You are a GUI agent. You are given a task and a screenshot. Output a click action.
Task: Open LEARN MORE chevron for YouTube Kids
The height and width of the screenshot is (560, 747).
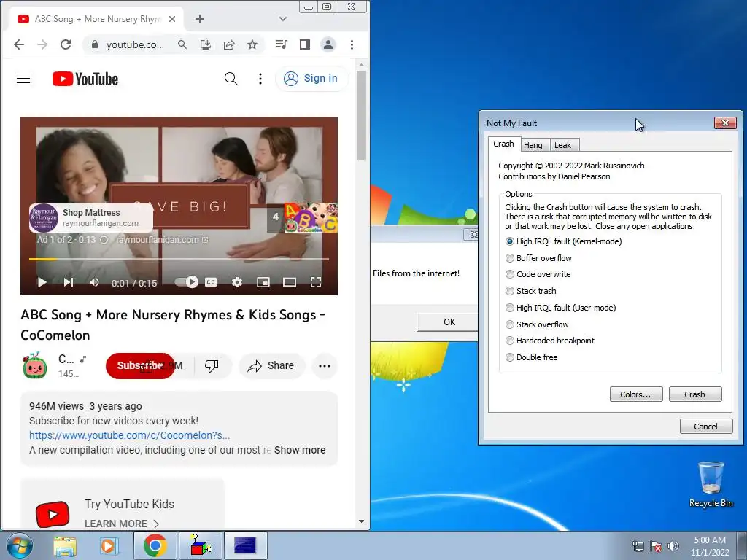click(156, 524)
